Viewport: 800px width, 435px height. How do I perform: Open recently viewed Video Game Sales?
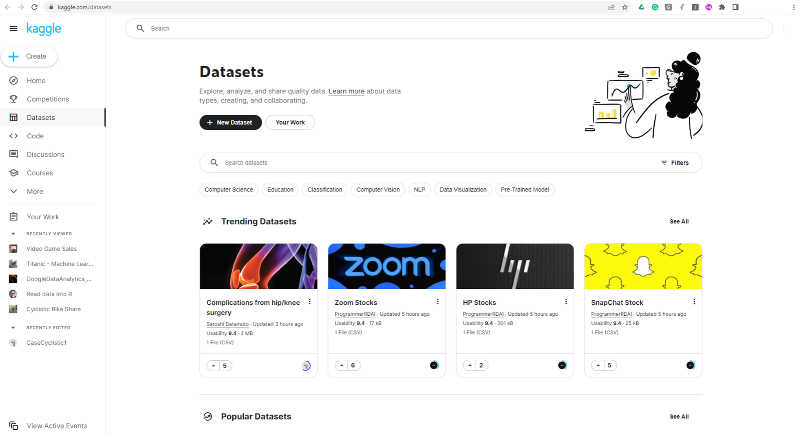coord(52,249)
